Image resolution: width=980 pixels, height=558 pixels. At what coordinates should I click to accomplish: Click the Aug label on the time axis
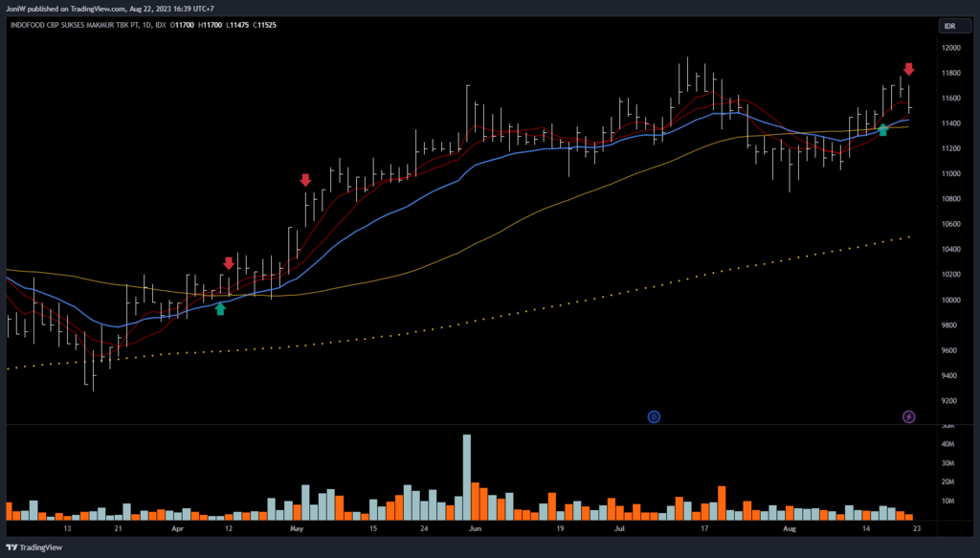tap(789, 528)
